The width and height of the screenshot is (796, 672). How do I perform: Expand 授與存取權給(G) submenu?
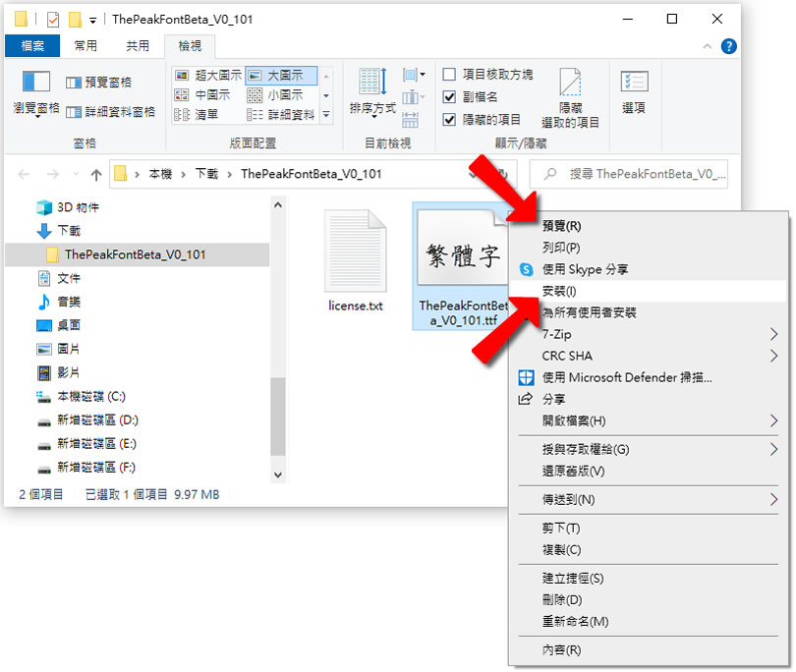[x=648, y=450]
